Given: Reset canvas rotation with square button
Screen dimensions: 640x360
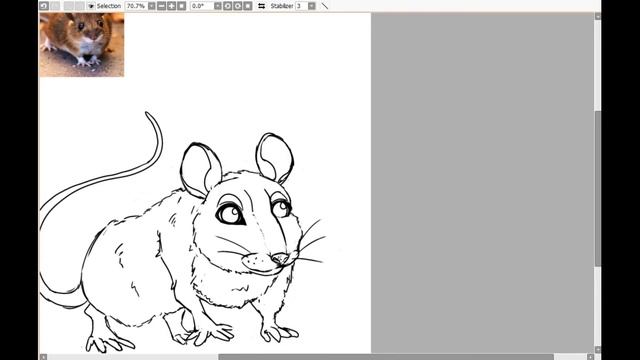Looking at the screenshot, I should click(x=248, y=6).
